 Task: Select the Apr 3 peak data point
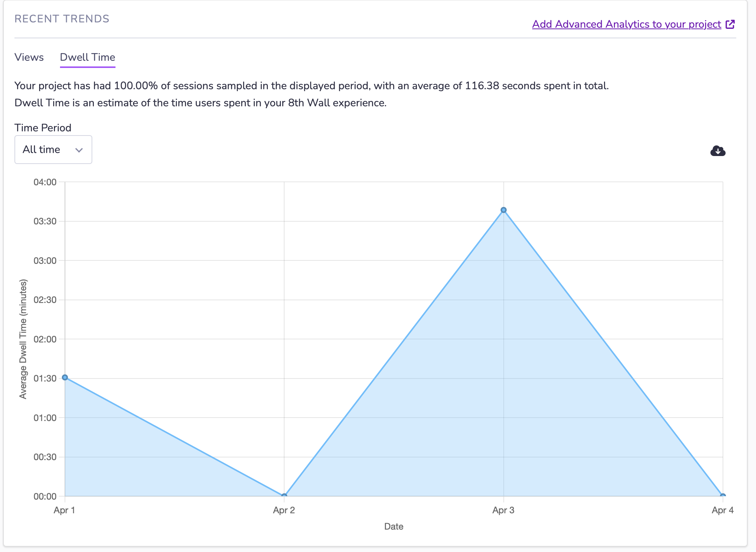[504, 209]
